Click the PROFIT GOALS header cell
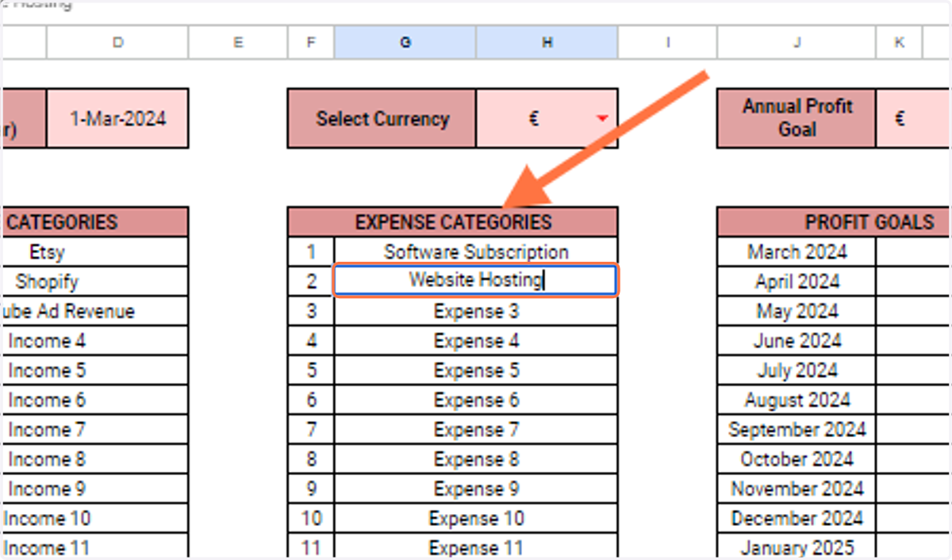The width and height of the screenshot is (952, 560). pyautogui.click(x=835, y=222)
